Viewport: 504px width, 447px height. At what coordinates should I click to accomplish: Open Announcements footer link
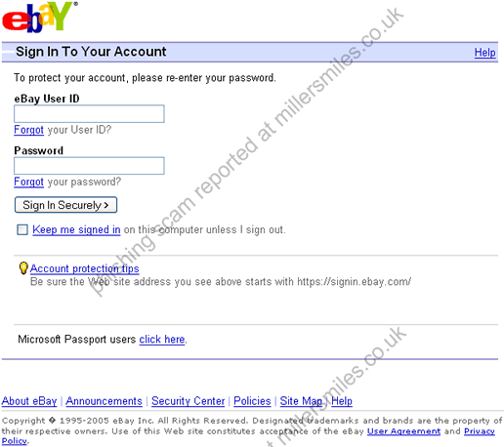(x=105, y=401)
